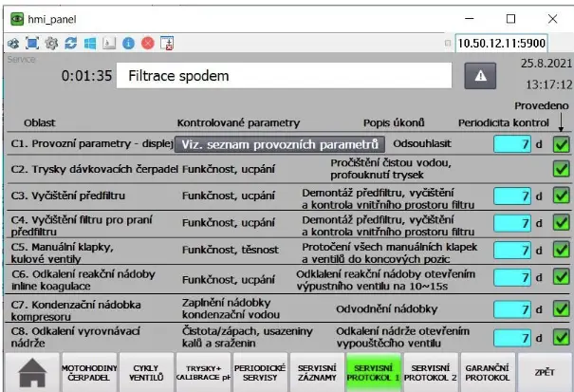Edit the C5 Manuální klapky periodicity field
Image resolution: width=574 pixels, height=392 pixels.
[512, 251]
